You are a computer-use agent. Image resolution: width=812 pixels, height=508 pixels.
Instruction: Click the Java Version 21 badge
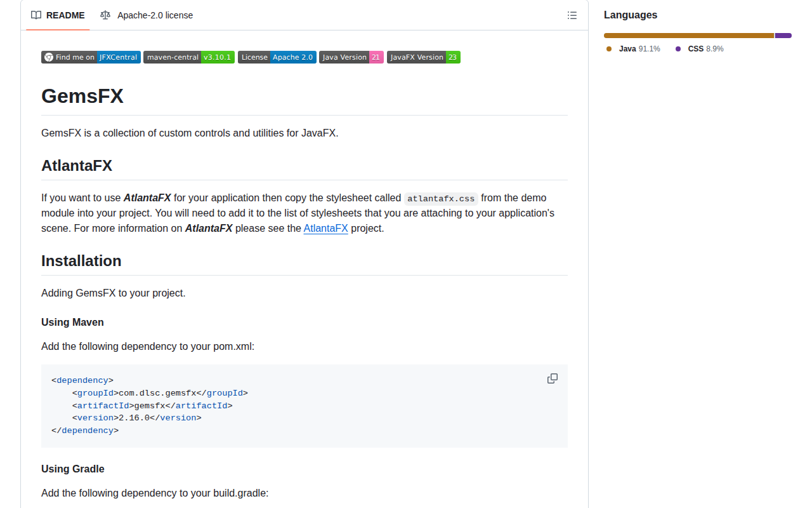pyautogui.click(x=351, y=57)
